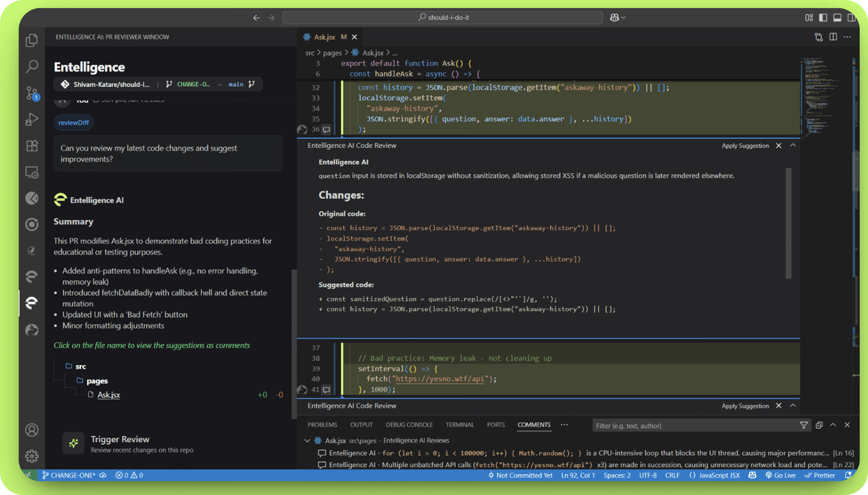Open the Extensions view

[32, 146]
